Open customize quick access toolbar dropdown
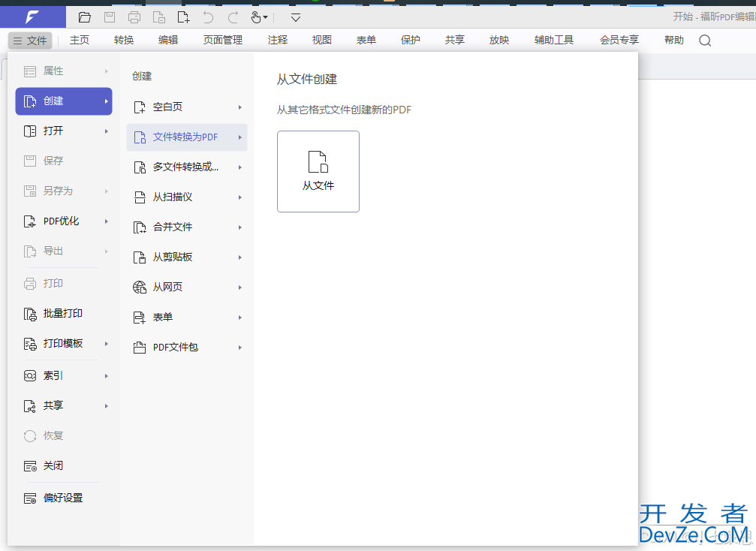Image resolution: width=756 pixels, height=551 pixels. click(x=296, y=18)
